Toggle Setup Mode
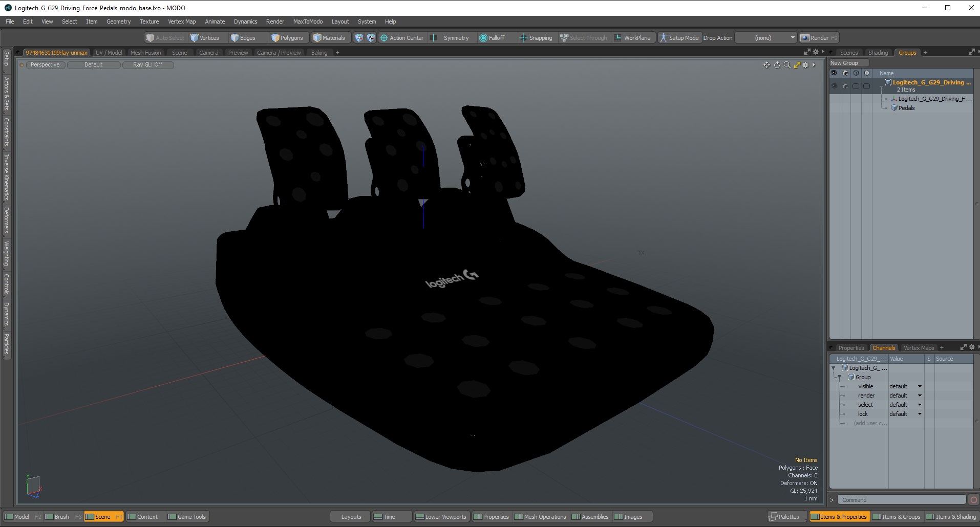 (679, 38)
